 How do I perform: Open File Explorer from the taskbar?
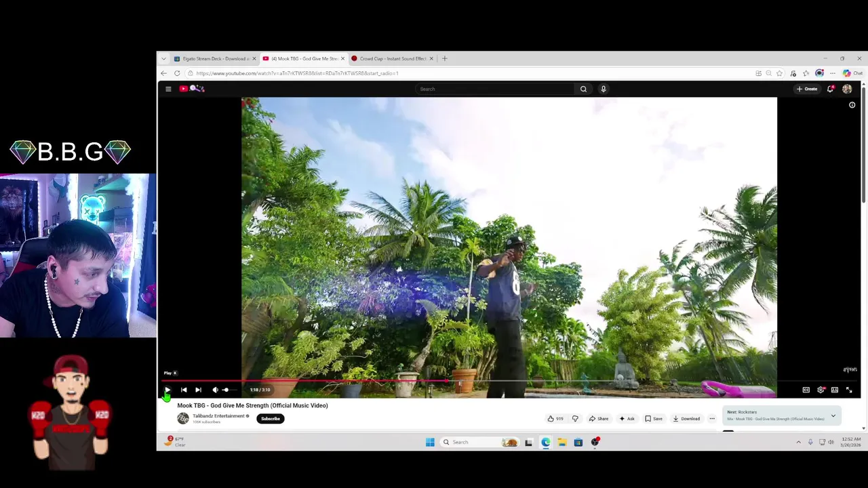pyautogui.click(x=562, y=442)
